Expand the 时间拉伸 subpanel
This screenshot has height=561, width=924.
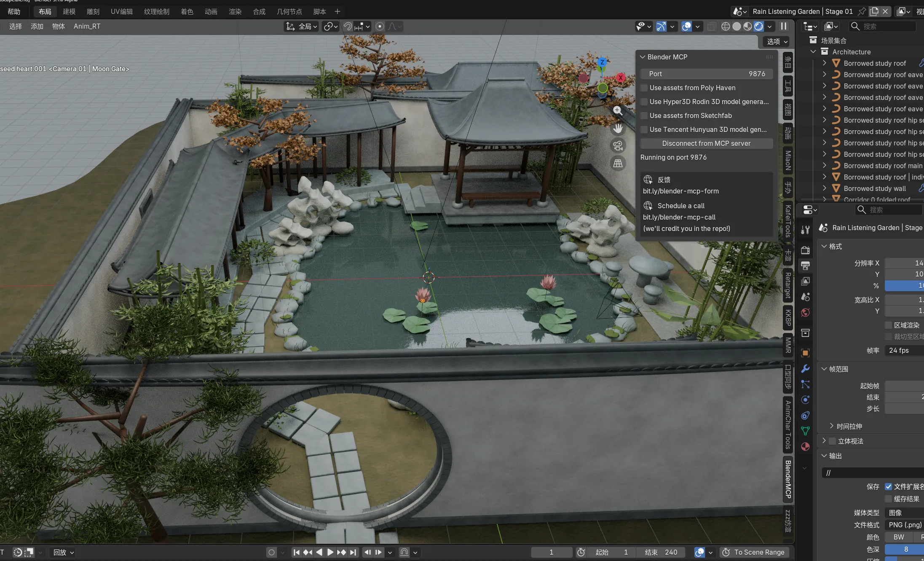(831, 426)
